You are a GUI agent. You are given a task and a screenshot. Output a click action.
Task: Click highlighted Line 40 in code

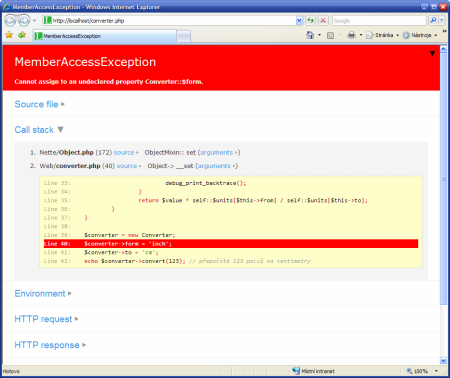tap(231, 244)
